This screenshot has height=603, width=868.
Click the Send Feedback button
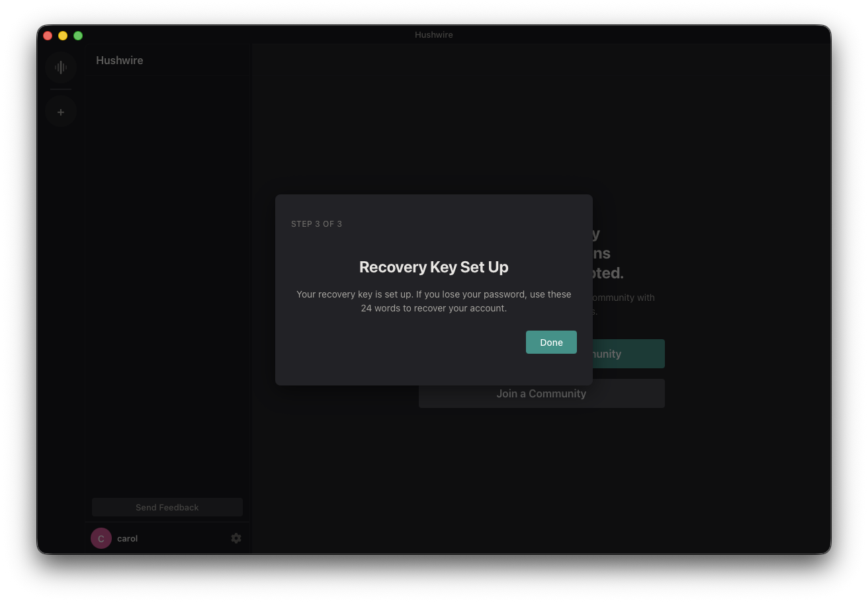tap(167, 507)
